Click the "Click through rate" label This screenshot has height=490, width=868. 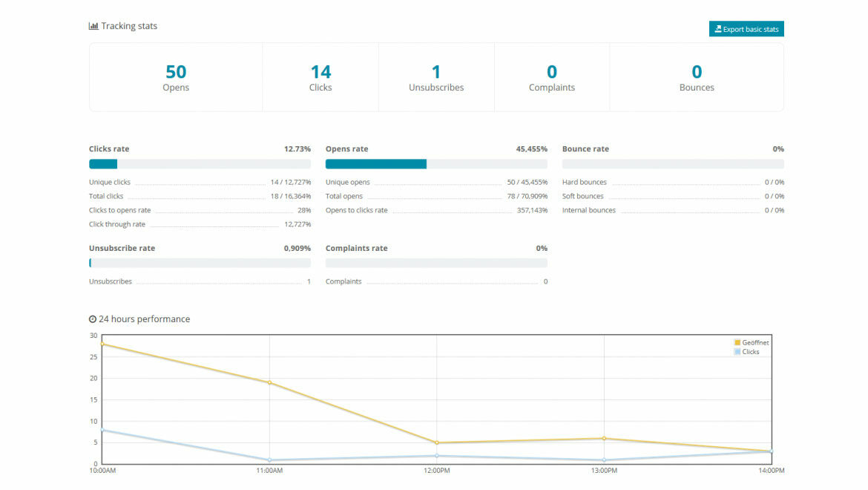click(116, 224)
